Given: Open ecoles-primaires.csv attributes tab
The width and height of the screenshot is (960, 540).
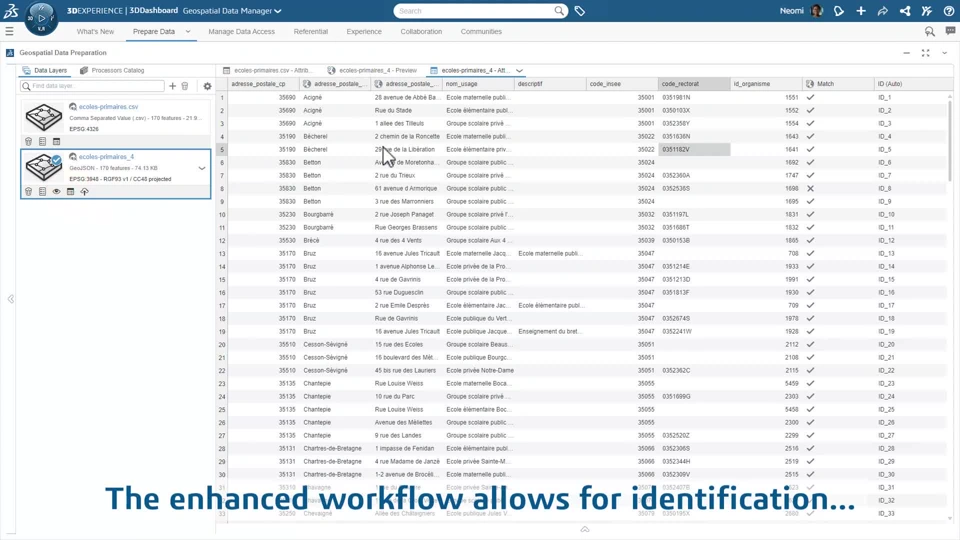Looking at the screenshot, I should 268,70.
